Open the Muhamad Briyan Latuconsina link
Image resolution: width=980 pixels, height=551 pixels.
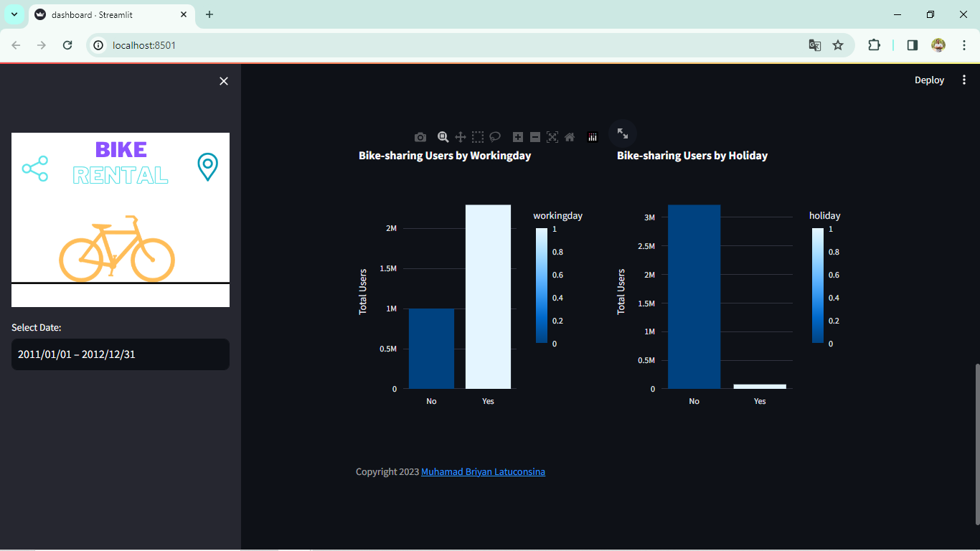(x=483, y=472)
